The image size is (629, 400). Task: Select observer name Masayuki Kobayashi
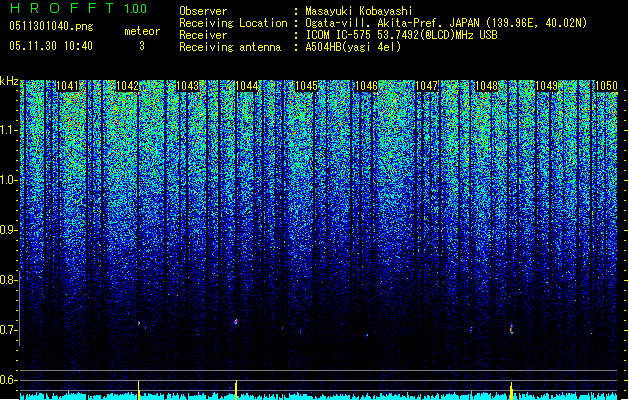point(359,11)
